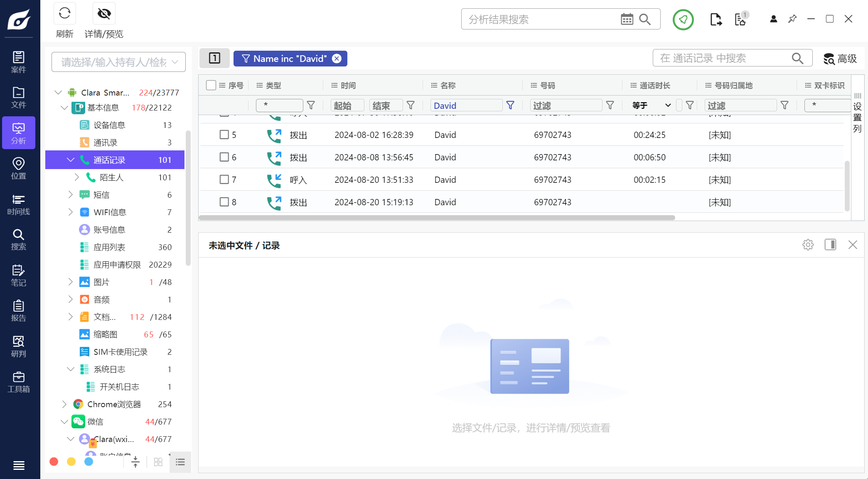Click the Report (报告) sidebar icon
The image size is (868, 479).
pos(18,311)
